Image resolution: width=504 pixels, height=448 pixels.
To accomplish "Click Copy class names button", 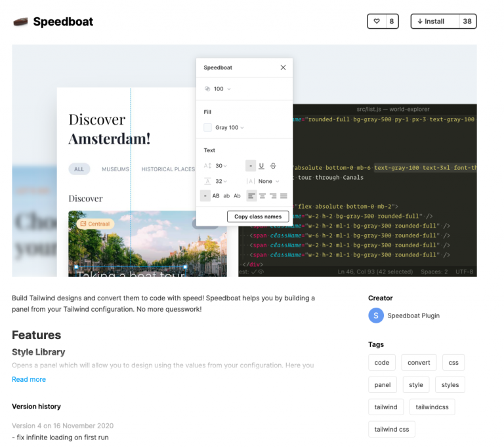I will (258, 216).
